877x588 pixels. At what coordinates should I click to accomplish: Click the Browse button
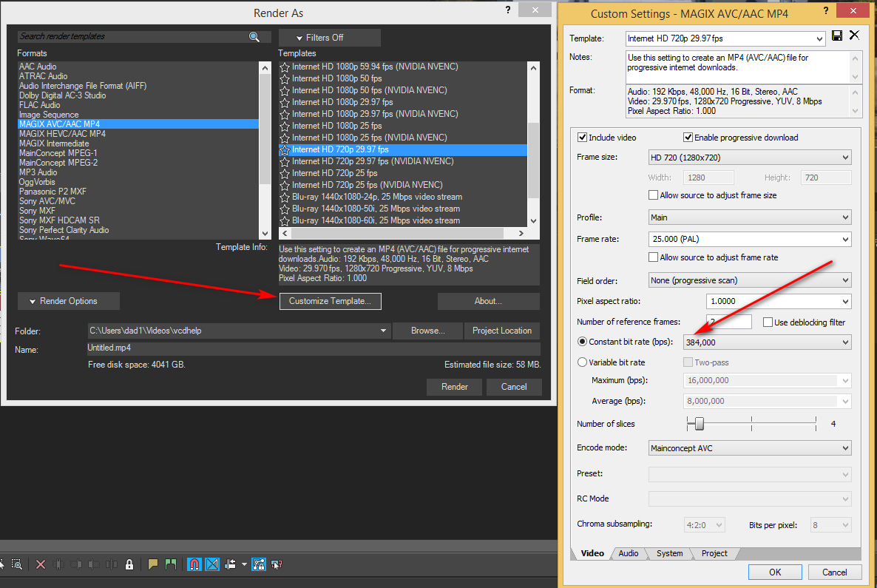428,331
